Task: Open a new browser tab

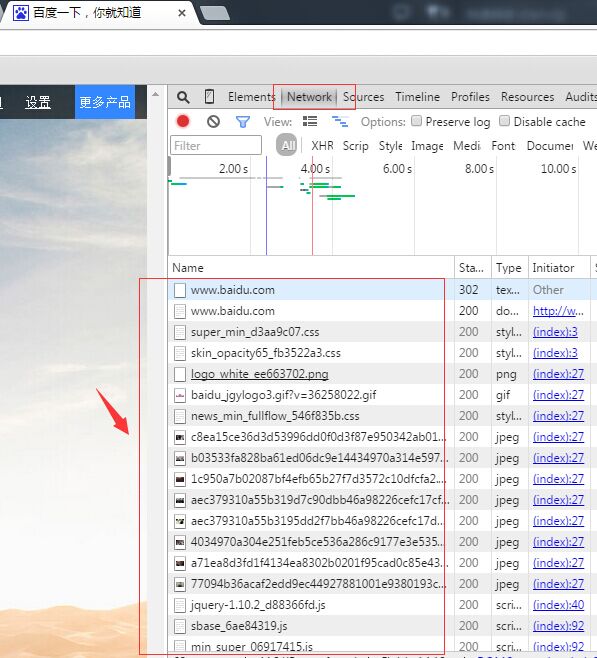Action: pos(215,13)
